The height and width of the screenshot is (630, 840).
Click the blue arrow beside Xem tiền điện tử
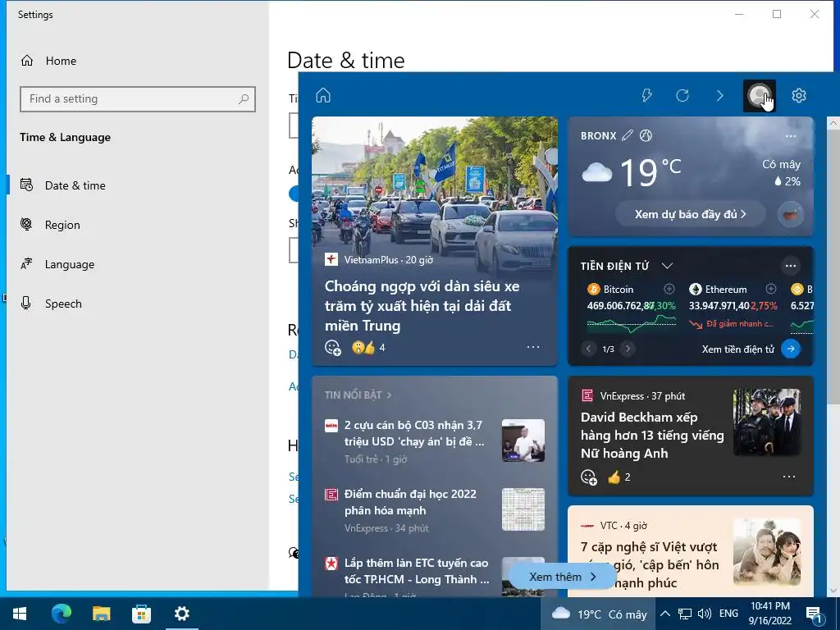[791, 349]
